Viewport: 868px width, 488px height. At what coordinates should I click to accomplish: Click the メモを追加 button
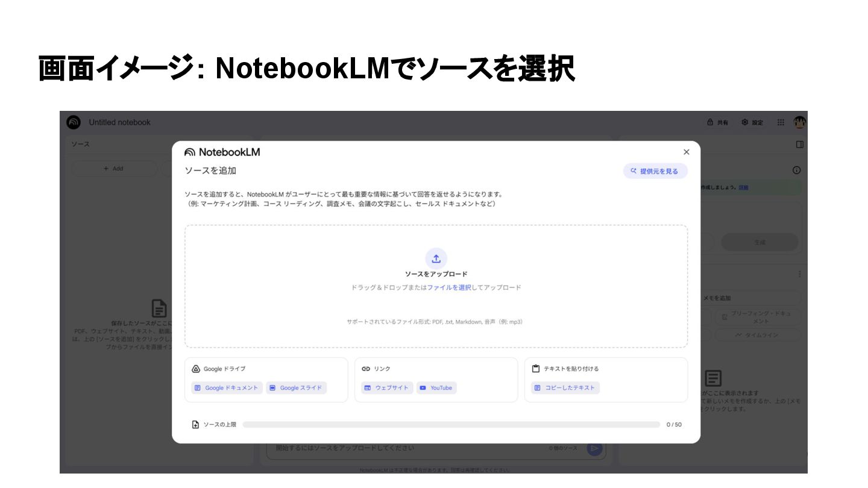tap(750, 298)
